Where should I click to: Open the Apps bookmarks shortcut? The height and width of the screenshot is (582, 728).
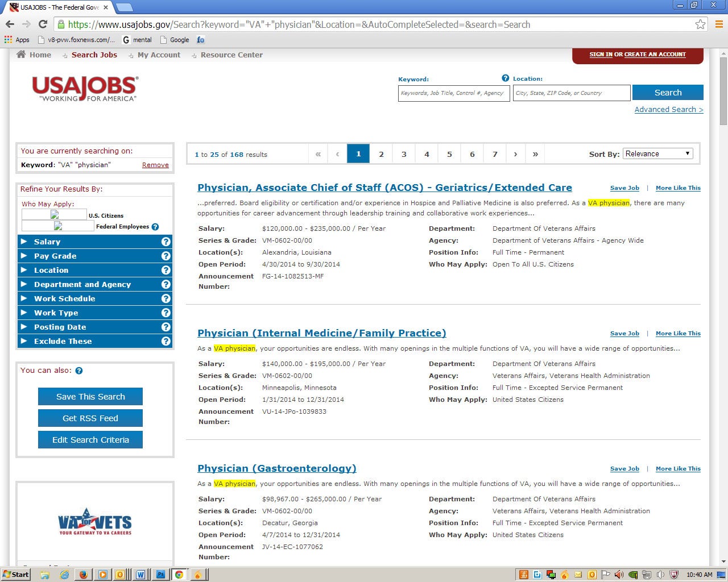coord(17,40)
